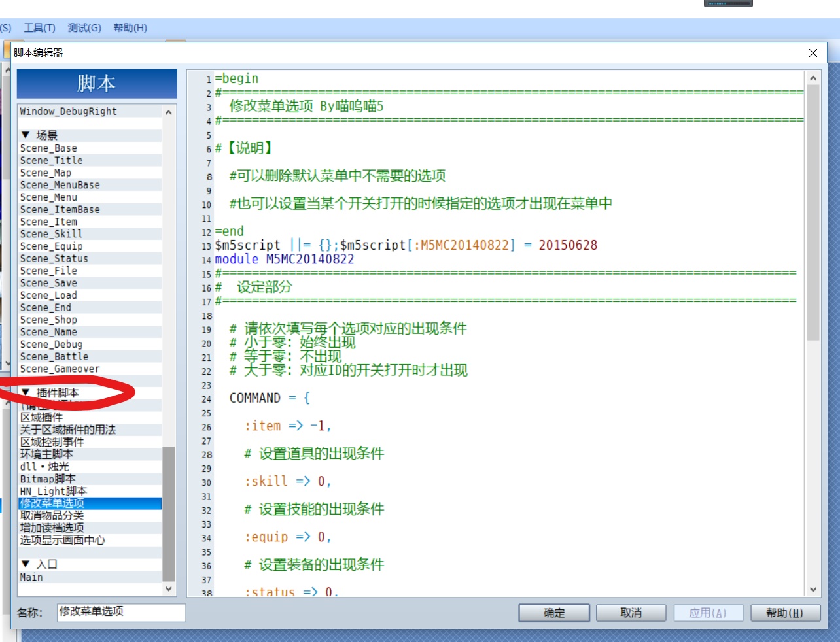Select the Main script entry
This screenshot has height=642, width=840.
click(90, 577)
